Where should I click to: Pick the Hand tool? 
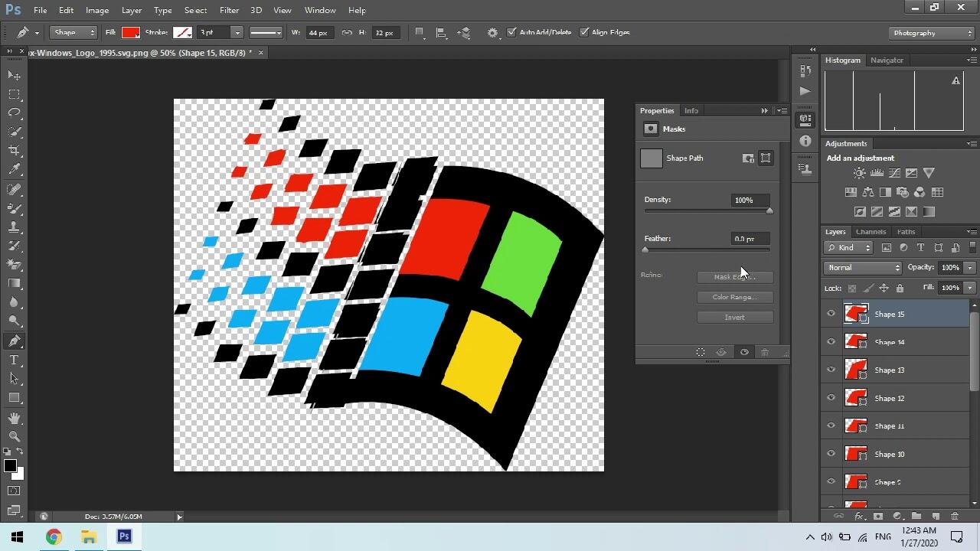pyautogui.click(x=15, y=418)
